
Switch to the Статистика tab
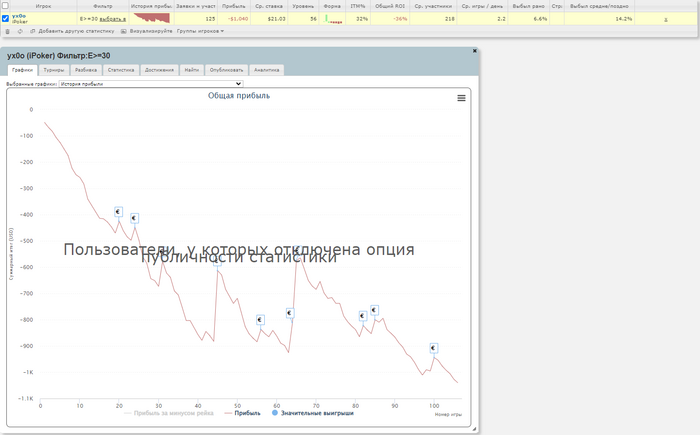click(121, 70)
